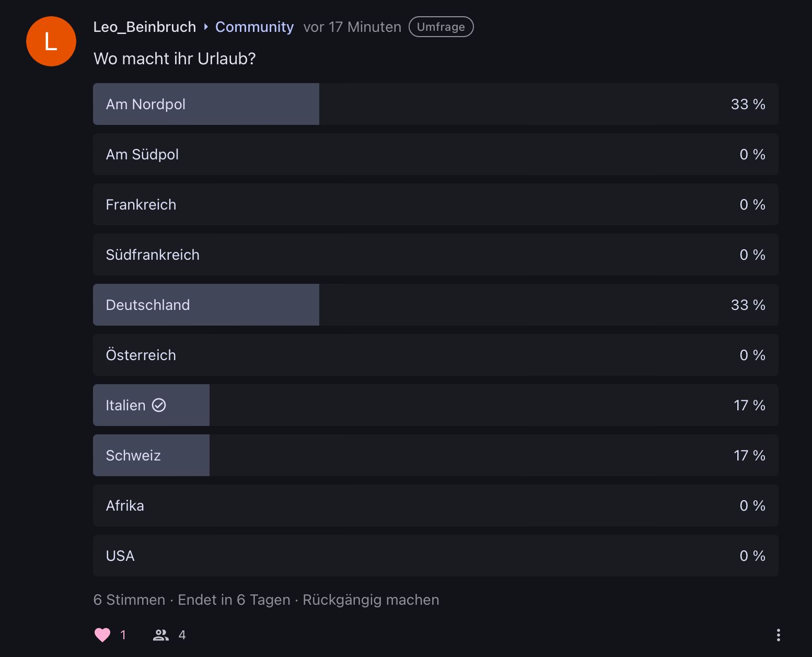Open the Community link
This screenshot has height=657, width=812.
[254, 27]
